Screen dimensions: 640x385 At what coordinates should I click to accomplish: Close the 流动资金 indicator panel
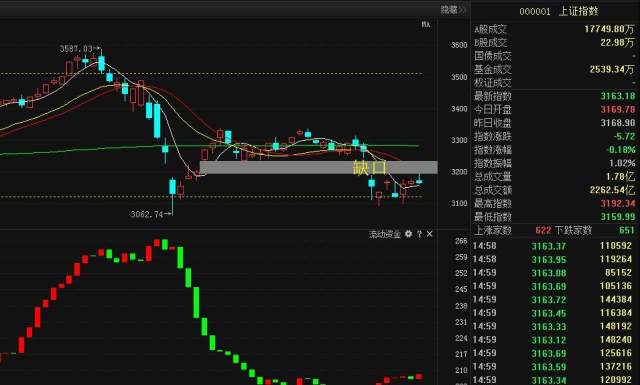coord(429,234)
